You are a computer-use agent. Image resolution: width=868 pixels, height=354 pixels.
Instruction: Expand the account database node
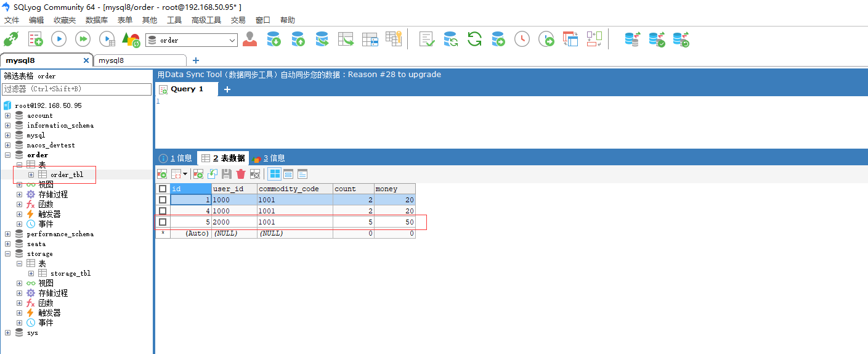[7, 115]
